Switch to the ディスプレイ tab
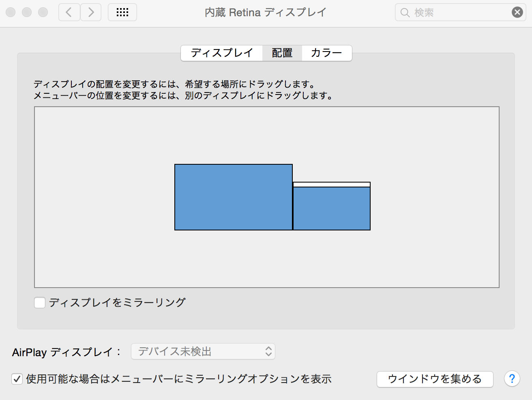 222,53
